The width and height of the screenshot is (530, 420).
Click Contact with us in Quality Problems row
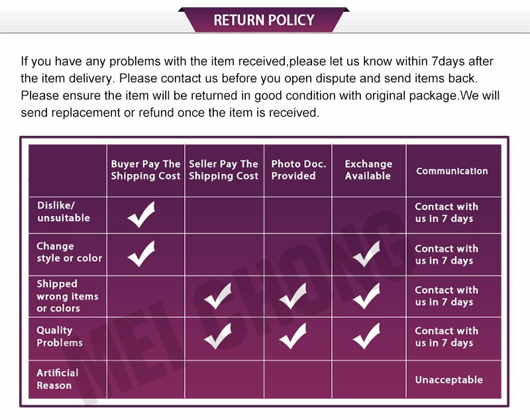(x=447, y=337)
